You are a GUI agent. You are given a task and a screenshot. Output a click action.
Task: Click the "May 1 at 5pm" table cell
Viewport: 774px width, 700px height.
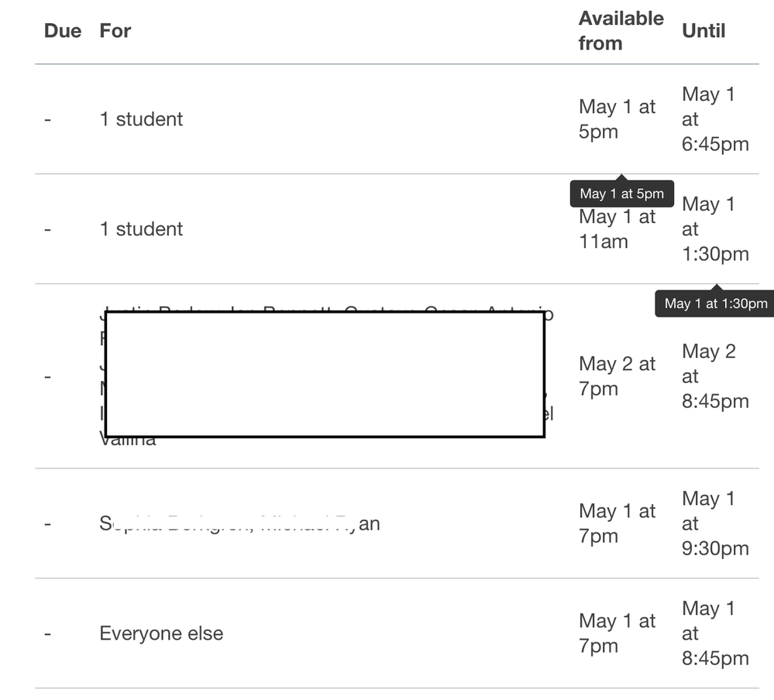tap(617, 119)
